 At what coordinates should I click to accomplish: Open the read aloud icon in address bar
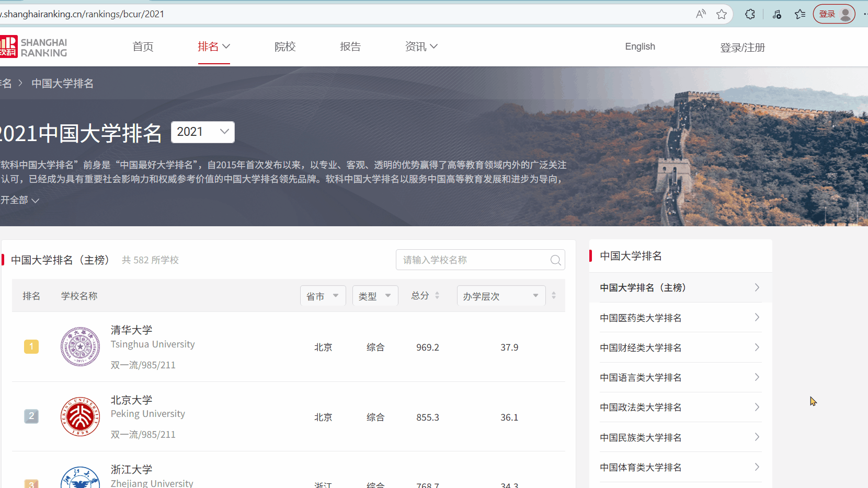(701, 14)
